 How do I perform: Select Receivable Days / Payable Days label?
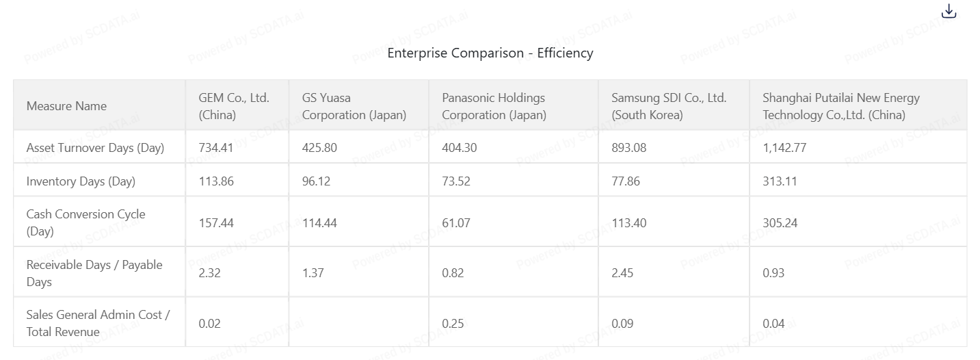click(x=94, y=273)
